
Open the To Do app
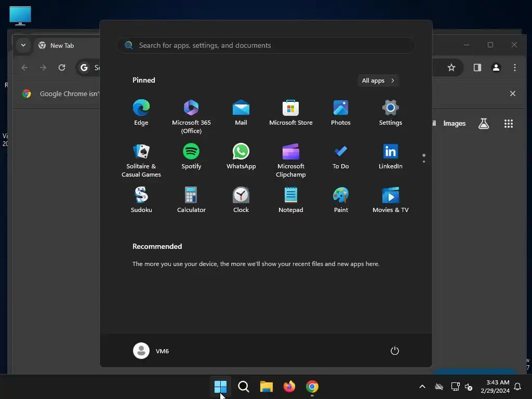(341, 156)
